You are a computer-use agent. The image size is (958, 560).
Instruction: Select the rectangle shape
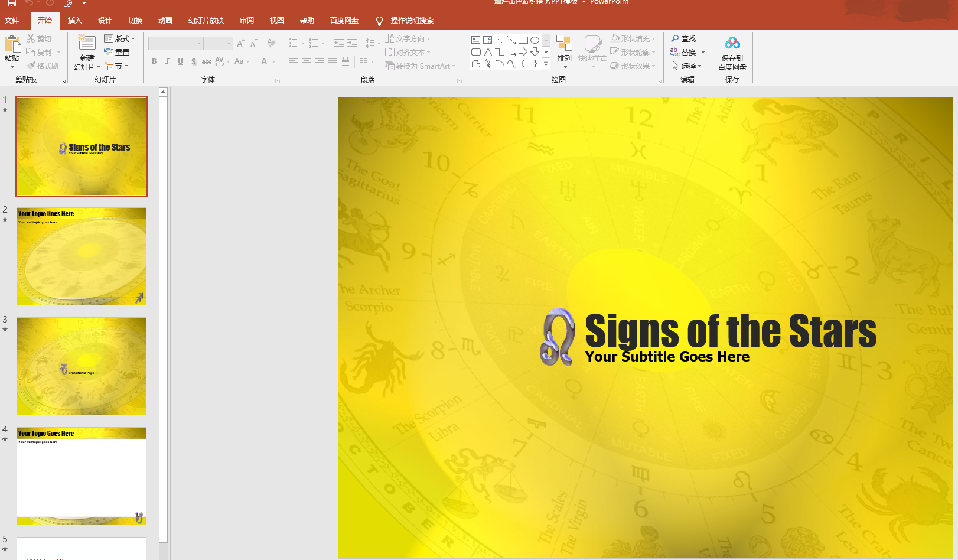(x=523, y=40)
